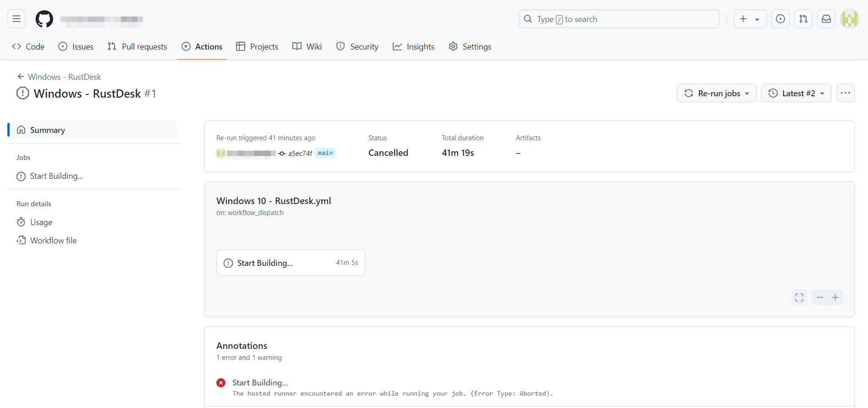
Task: Go back to Windows - RustDesk workflow
Action: pyautogui.click(x=59, y=77)
